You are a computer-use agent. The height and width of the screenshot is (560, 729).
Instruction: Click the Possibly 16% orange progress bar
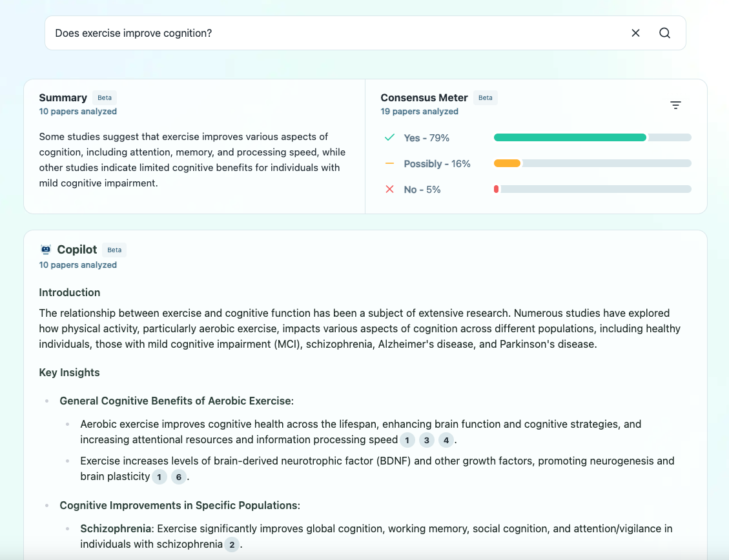point(592,163)
